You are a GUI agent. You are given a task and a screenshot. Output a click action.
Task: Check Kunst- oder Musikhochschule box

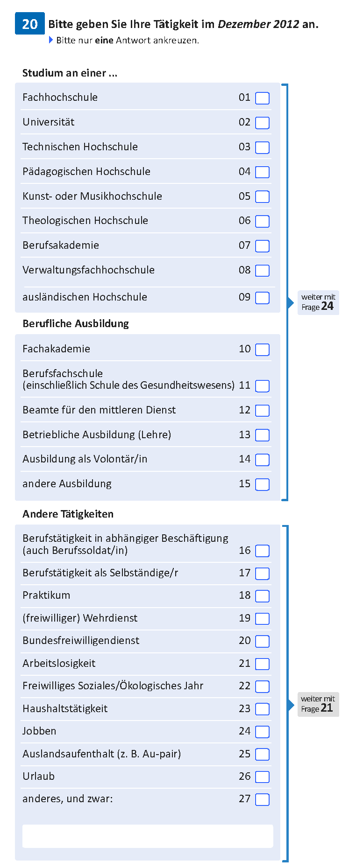coord(263,196)
